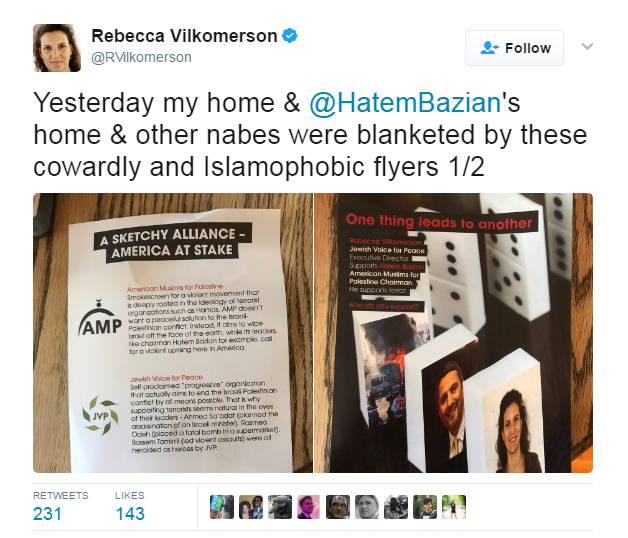Screen dimensions: 628x538
Task: Open Rebecca Vilkomerson's profile picture
Action: 57,48
